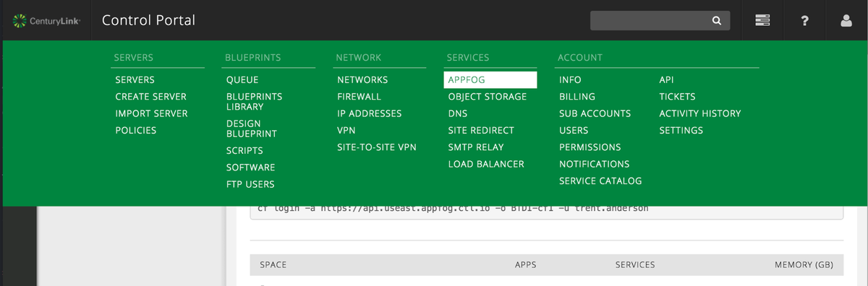This screenshot has width=868, height=286.
Task: Click the CenturyLink logo
Action: pyautogui.click(x=46, y=21)
